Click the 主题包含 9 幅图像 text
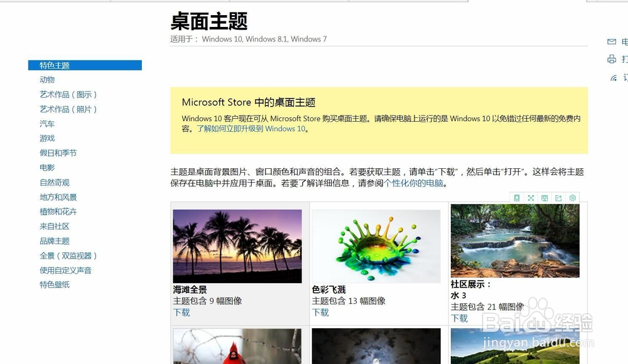 [x=207, y=301]
